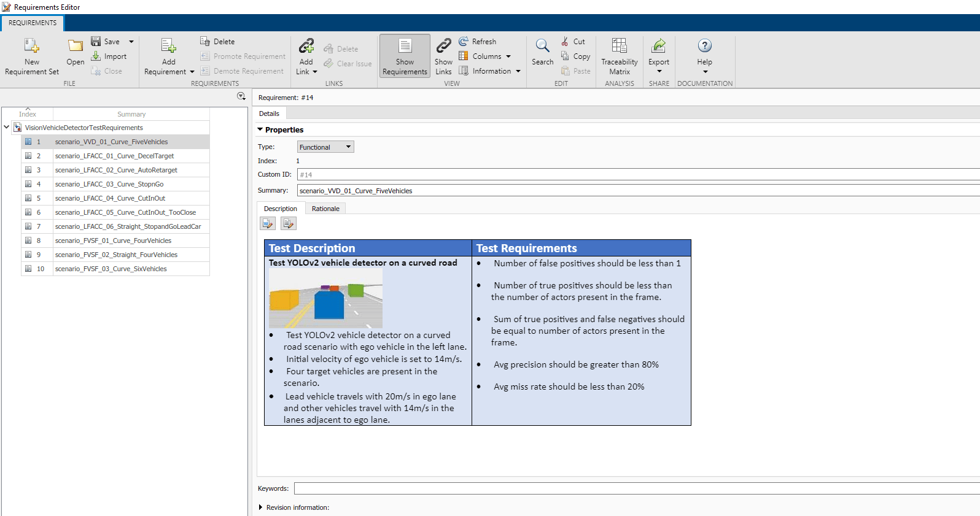Open a requirement set with Open icon

click(x=76, y=46)
